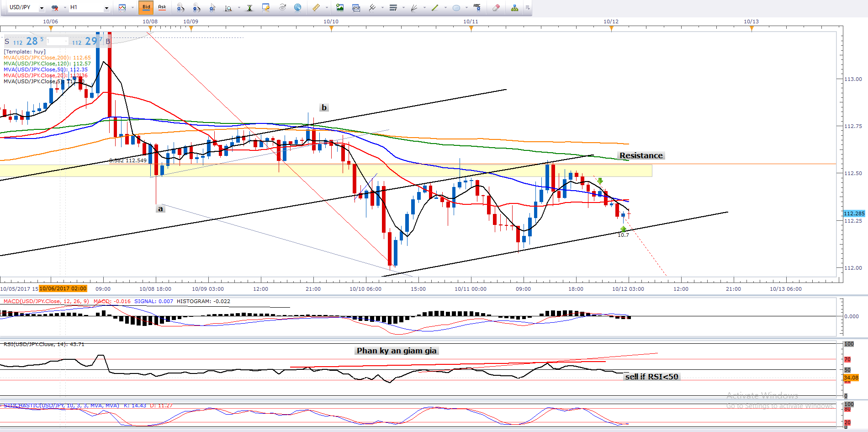Toggle the symbol link chain icon

click(55, 7)
